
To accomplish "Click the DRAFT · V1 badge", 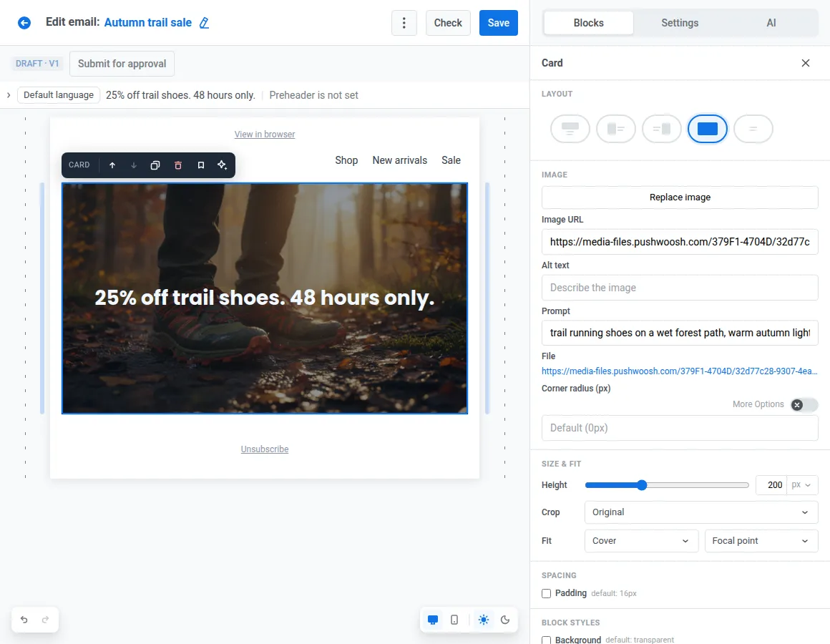I will click(x=37, y=64).
